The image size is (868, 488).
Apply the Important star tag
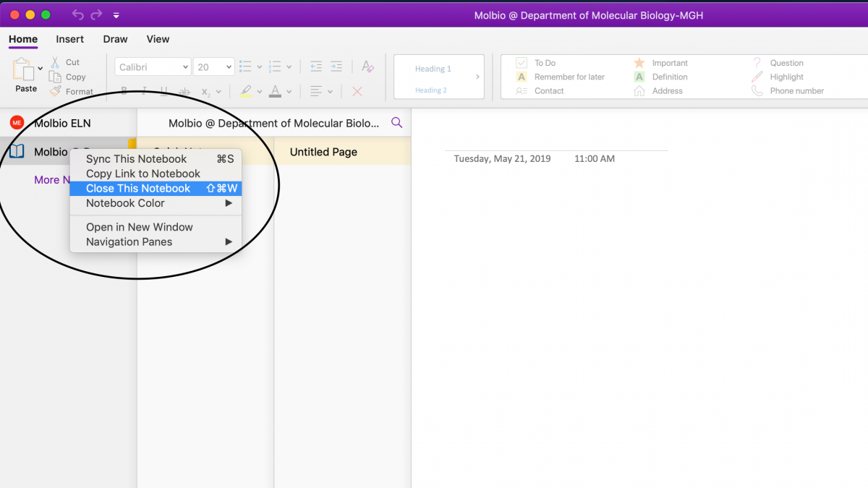(660, 63)
